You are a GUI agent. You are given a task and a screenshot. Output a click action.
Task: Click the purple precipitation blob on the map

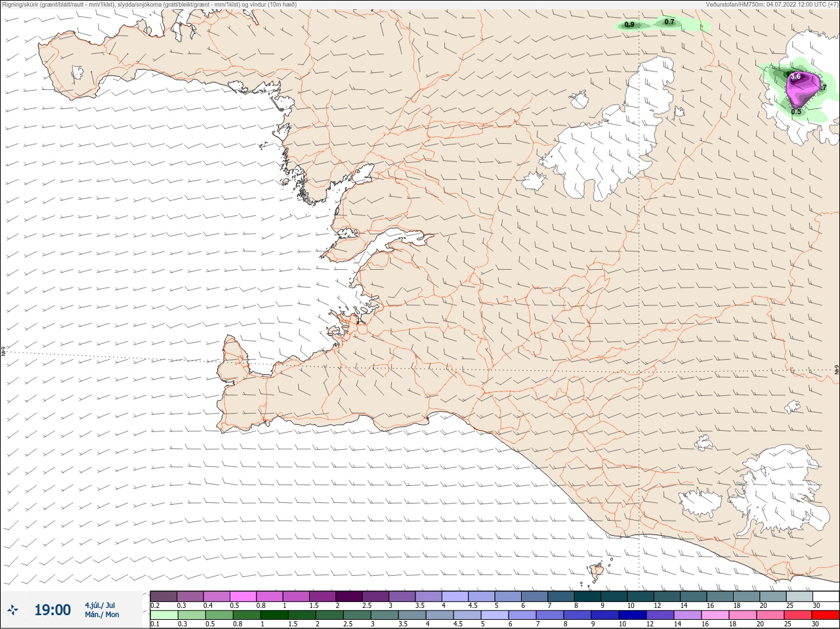point(803,90)
